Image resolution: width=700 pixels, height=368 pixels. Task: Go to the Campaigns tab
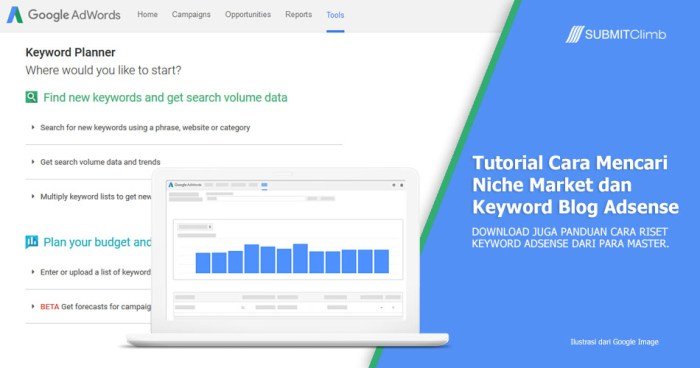pos(191,14)
